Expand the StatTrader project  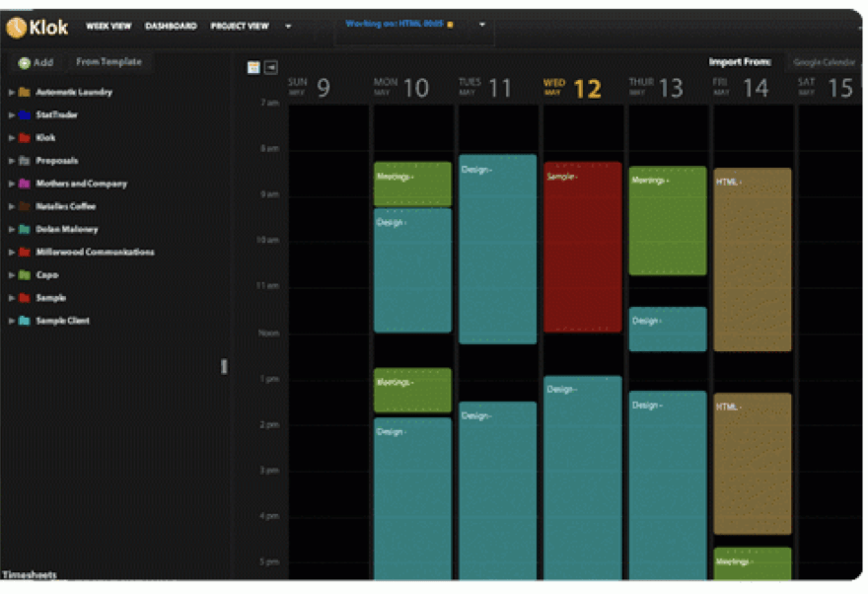pos(11,115)
